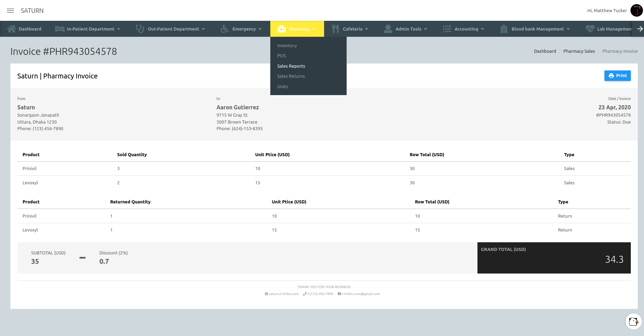Click the t1m9m.com@gmail.com email link
This screenshot has height=336, width=644.
pos(361,294)
